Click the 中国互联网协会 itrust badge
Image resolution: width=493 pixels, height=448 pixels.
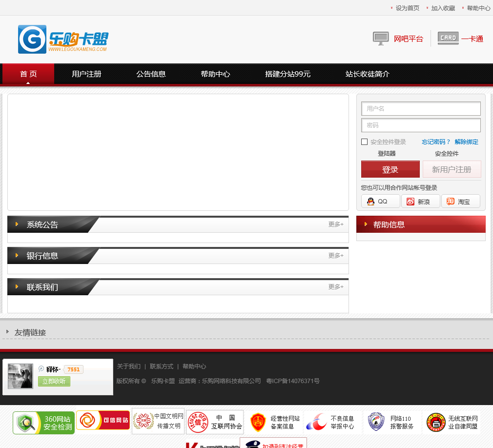coord(215,422)
